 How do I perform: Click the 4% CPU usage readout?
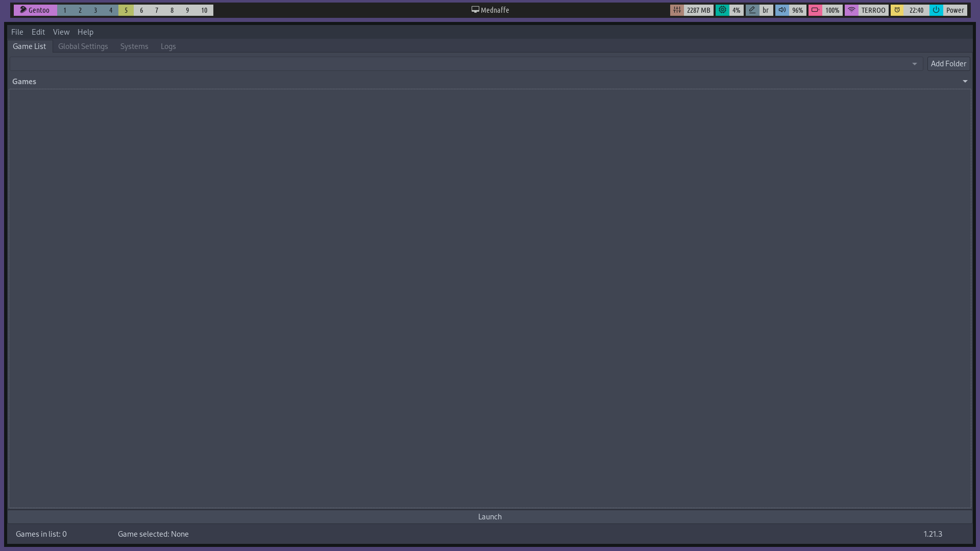(x=736, y=10)
